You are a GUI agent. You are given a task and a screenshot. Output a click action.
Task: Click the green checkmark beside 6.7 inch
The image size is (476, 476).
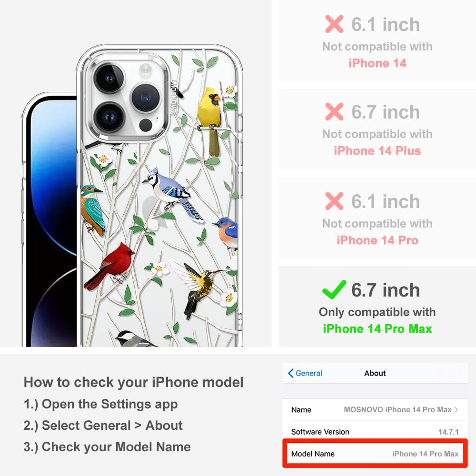(x=334, y=289)
